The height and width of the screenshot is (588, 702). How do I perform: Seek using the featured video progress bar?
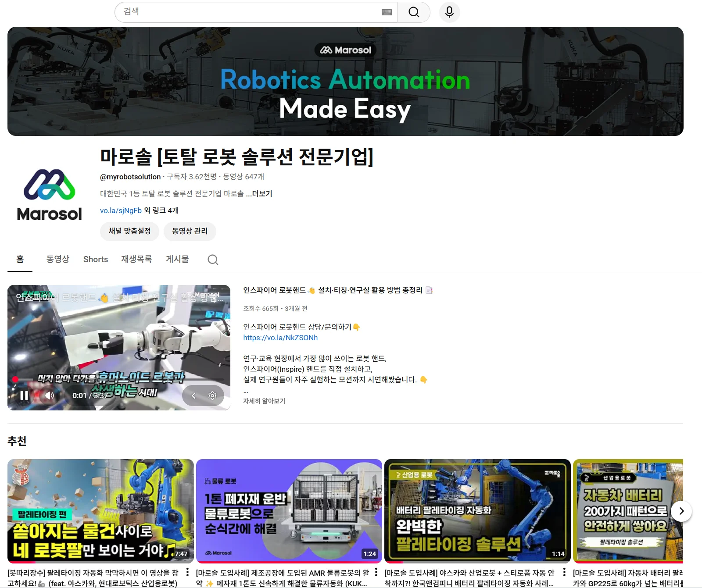(119, 379)
